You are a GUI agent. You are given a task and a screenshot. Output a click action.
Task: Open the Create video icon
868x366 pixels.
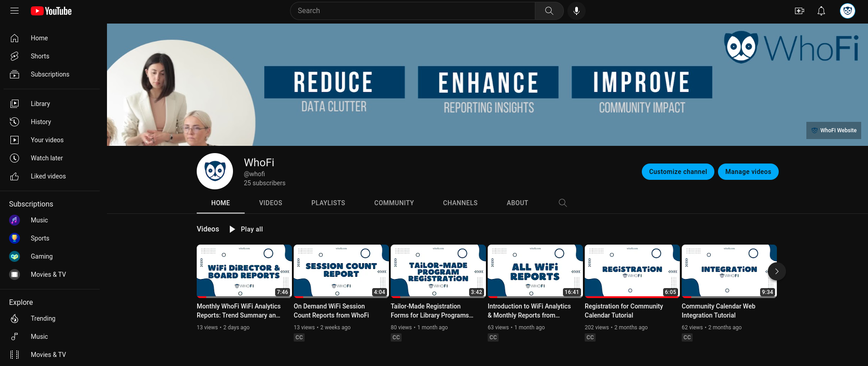(x=799, y=11)
